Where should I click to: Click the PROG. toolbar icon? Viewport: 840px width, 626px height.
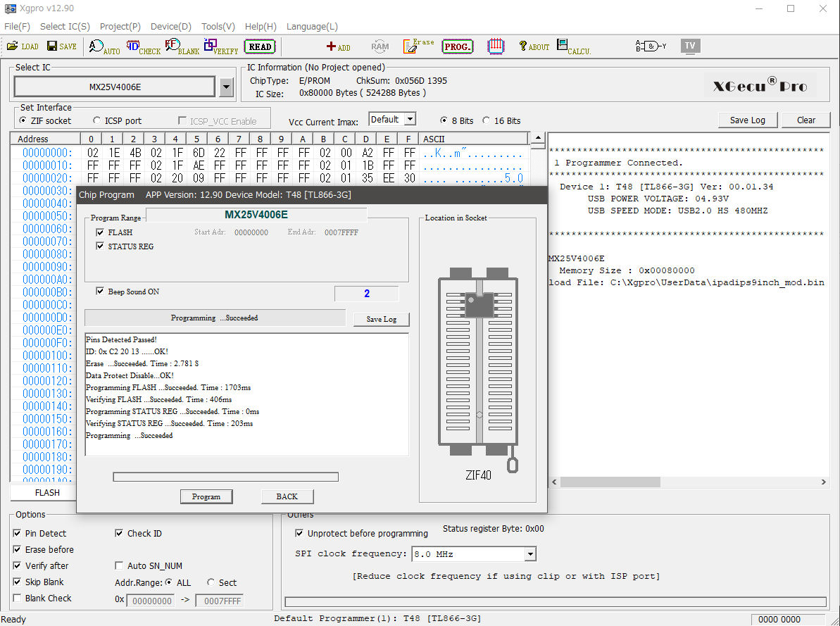coord(458,46)
